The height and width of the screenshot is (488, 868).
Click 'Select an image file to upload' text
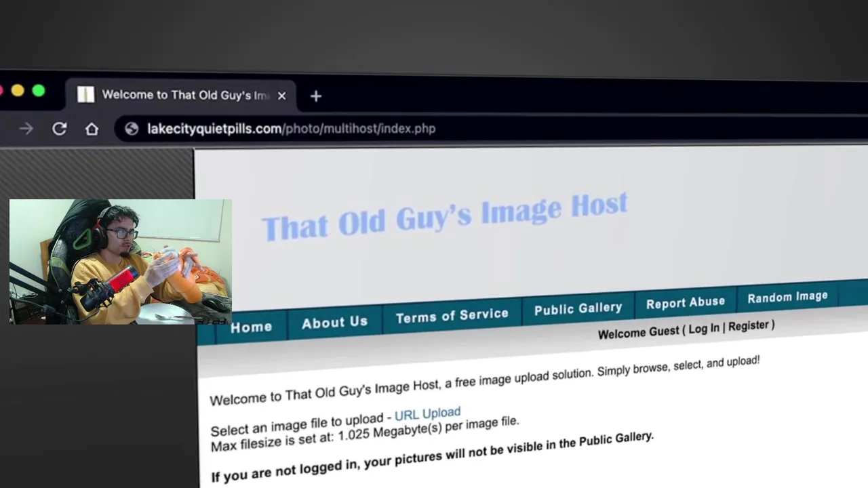(x=297, y=424)
